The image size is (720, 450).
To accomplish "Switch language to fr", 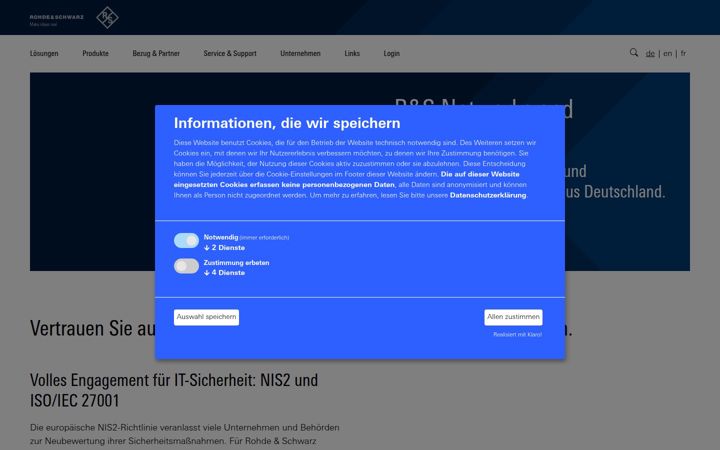I will 683,53.
